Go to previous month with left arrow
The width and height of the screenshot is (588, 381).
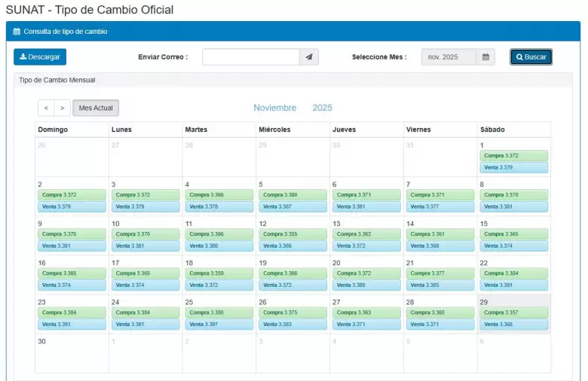pos(46,108)
